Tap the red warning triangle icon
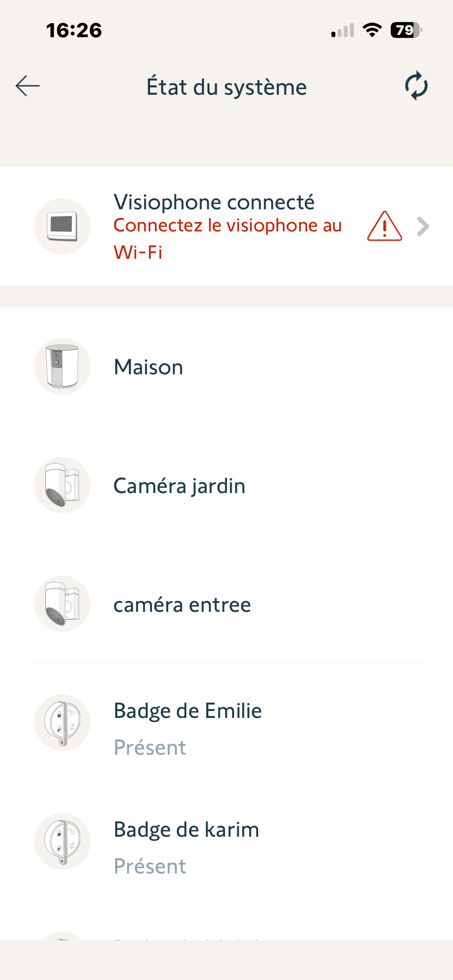453x980 pixels. (x=385, y=226)
